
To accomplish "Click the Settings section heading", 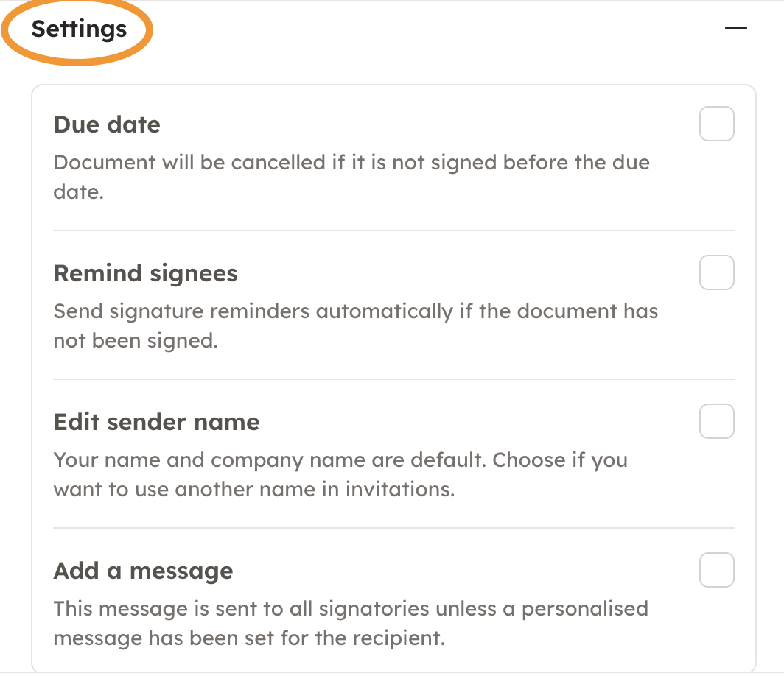I will [79, 29].
